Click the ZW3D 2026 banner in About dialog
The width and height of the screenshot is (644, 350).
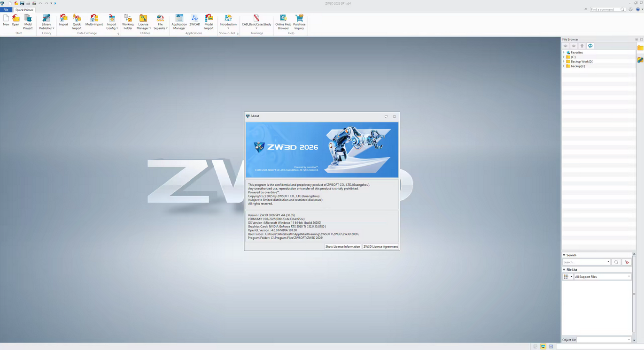pos(322,150)
